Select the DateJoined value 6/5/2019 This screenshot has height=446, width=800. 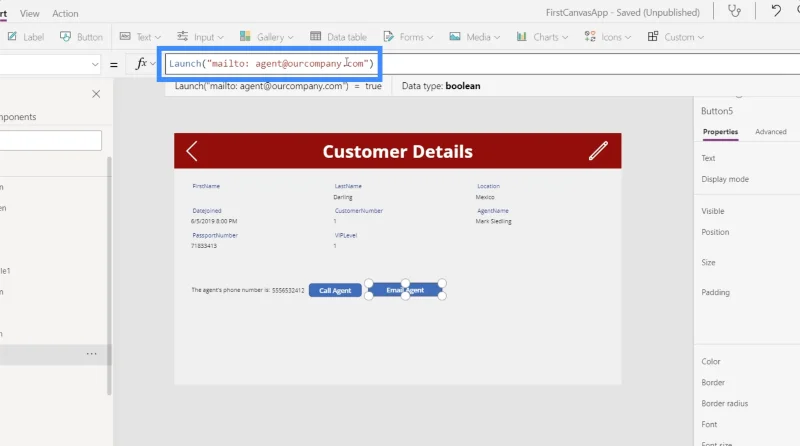coord(214,221)
